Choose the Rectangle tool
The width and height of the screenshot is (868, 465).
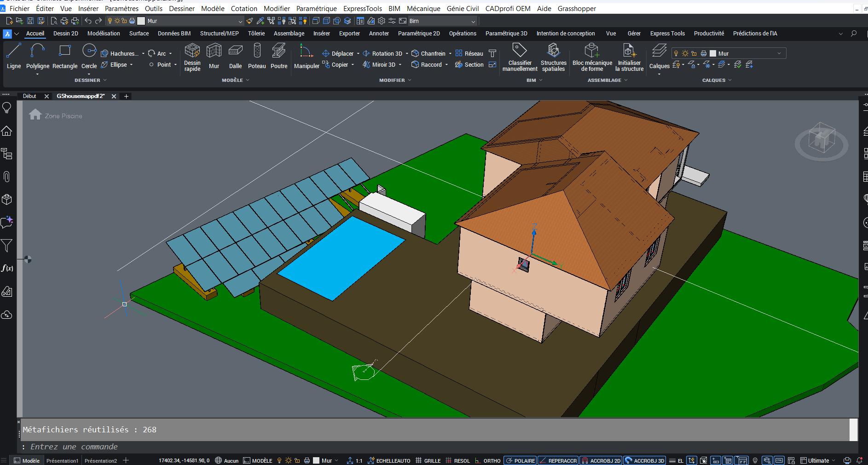pos(65,57)
